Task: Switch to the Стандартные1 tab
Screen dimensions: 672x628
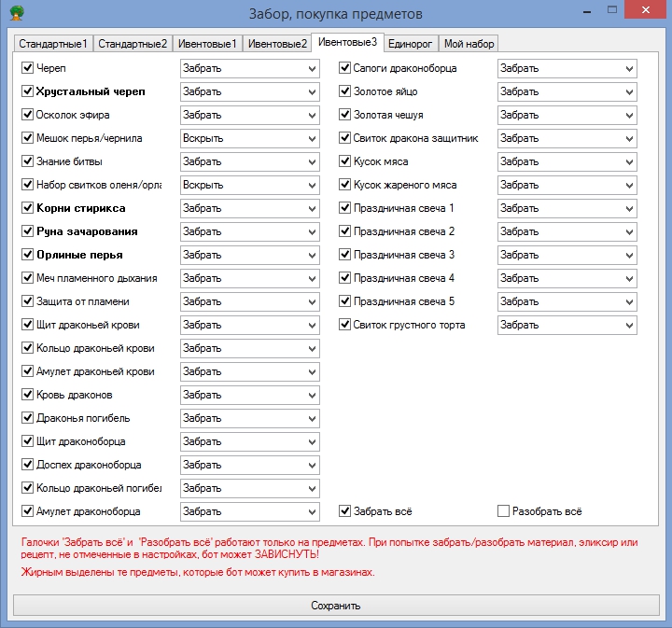Action: pos(53,44)
